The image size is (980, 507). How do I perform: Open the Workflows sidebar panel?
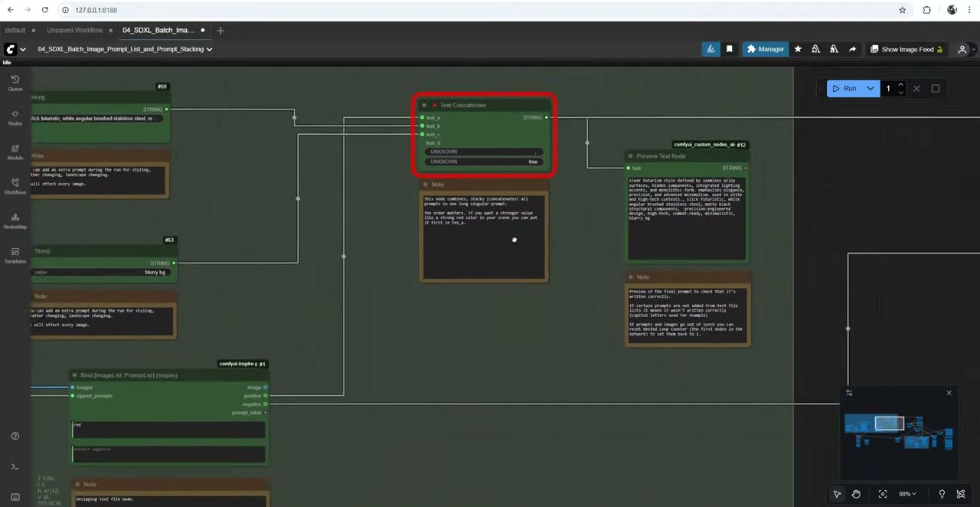(x=15, y=186)
